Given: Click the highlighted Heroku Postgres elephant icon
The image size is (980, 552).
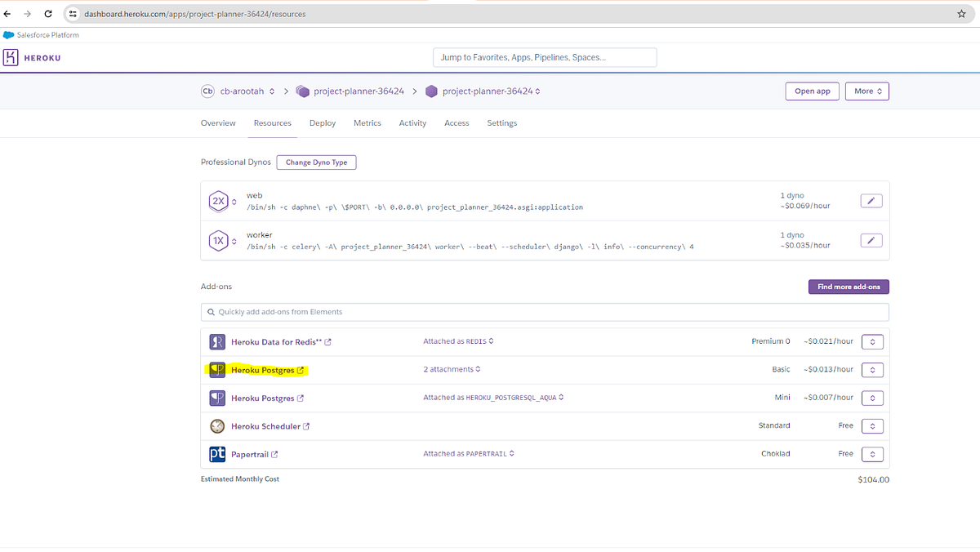Looking at the screenshot, I should 217,369.
